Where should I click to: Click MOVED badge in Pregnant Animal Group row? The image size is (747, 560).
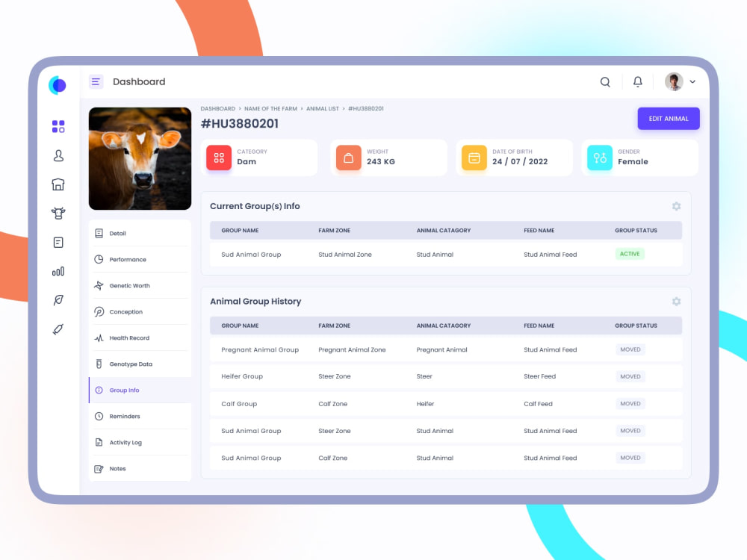tap(630, 349)
